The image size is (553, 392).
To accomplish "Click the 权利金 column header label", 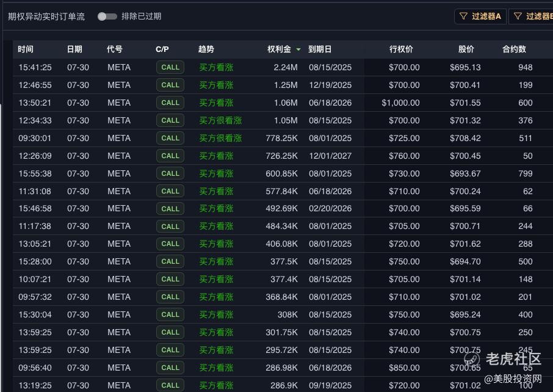I will pyautogui.click(x=279, y=49).
